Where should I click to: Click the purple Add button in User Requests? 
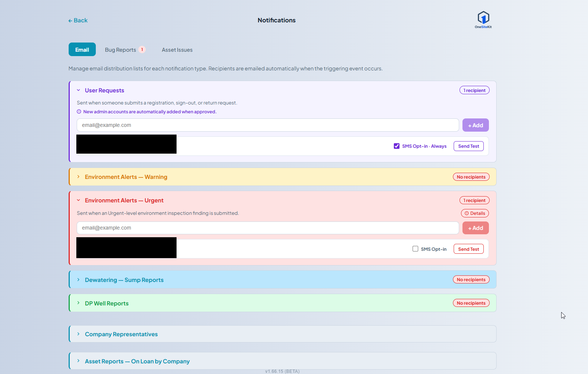point(476,125)
